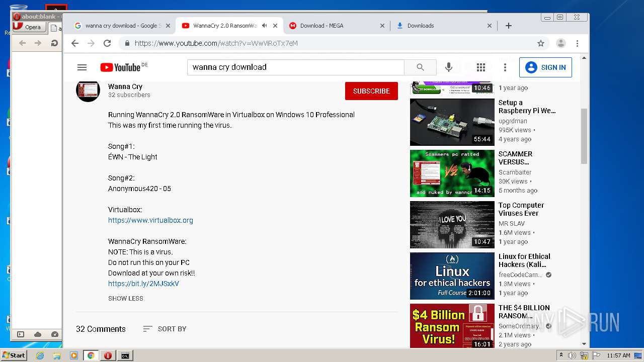Open THE $4 BILLION RANSOM video title
This screenshot has width=644, height=362.
click(524, 312)
